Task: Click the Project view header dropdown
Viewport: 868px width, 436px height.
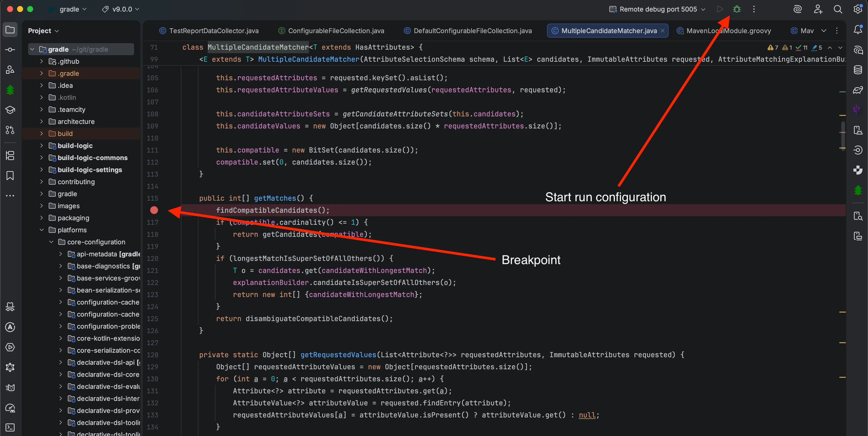Action: click(x=43, y=31)
